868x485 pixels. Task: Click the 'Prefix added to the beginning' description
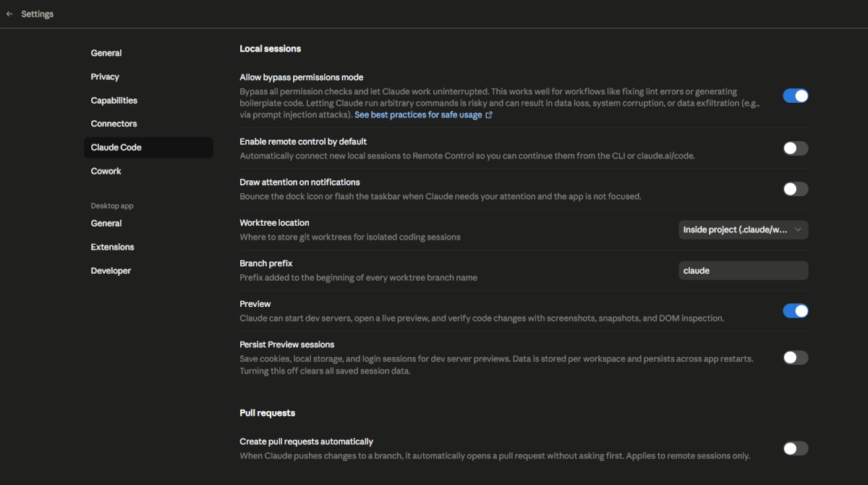pyautogui.click(x=359, y=277)
